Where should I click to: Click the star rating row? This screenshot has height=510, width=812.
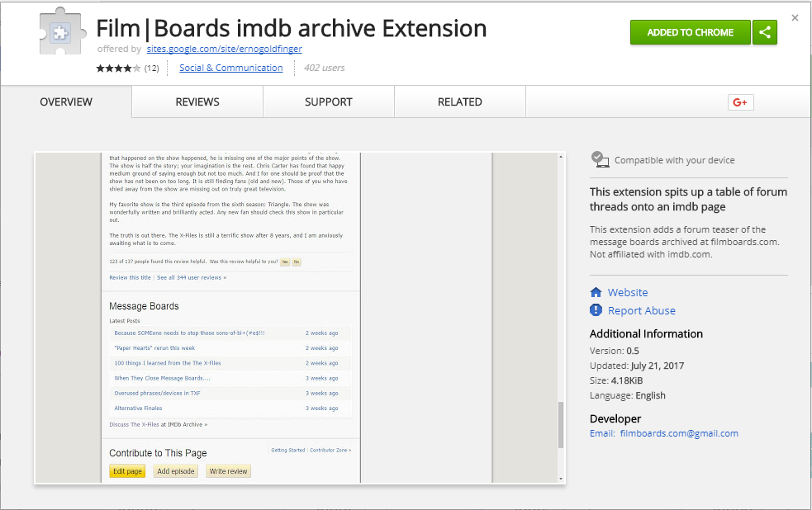pyautogui.click(x=118, y=68)
